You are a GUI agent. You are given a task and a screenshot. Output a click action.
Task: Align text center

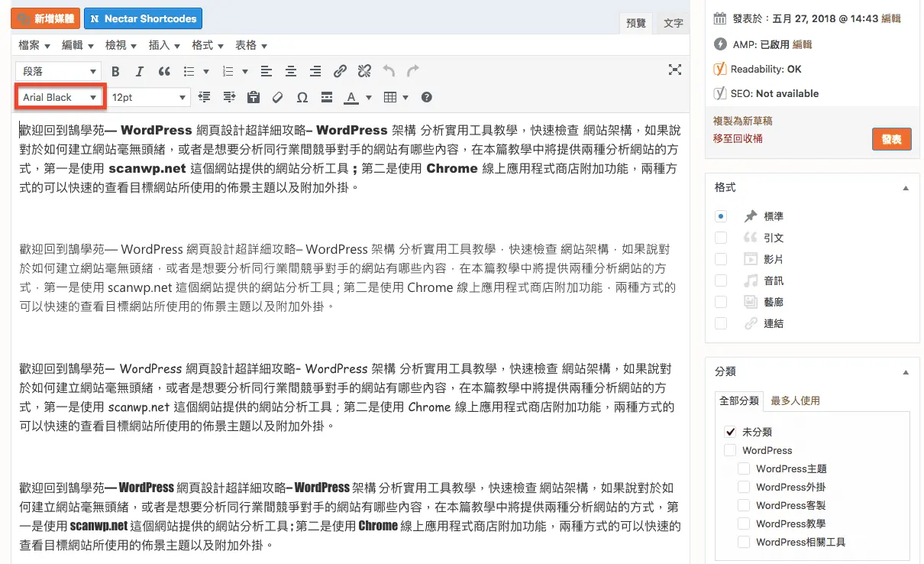(x=290, y=71)
